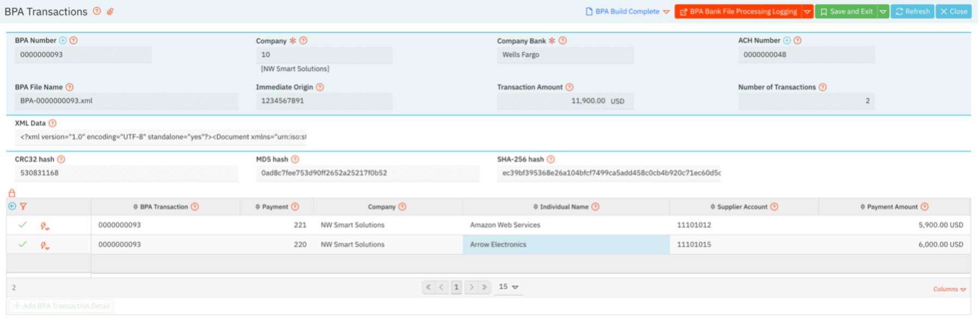Click the attachment paperclip icon beside the page title
The image size is (980, 325).
pos(110,11)
